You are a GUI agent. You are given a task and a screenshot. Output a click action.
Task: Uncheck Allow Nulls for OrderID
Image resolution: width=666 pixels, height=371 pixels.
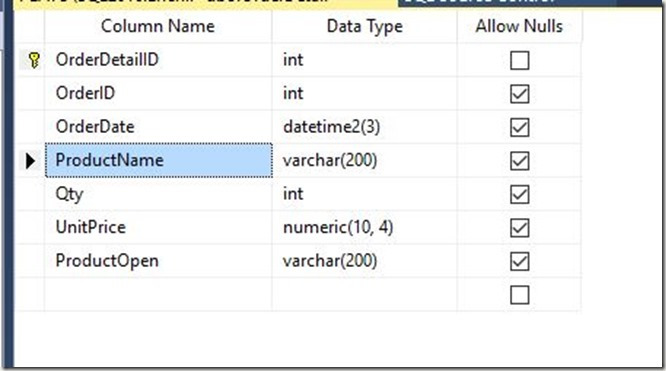pos(519,93)
